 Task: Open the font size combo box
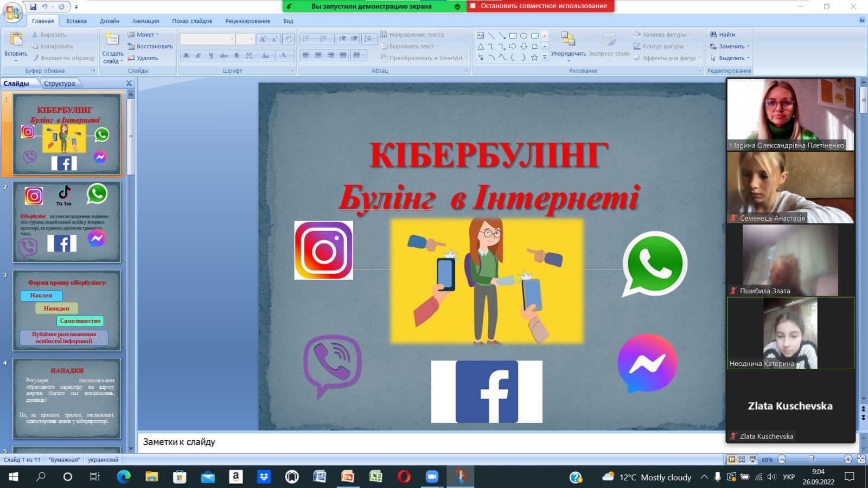tap(245, 39)
